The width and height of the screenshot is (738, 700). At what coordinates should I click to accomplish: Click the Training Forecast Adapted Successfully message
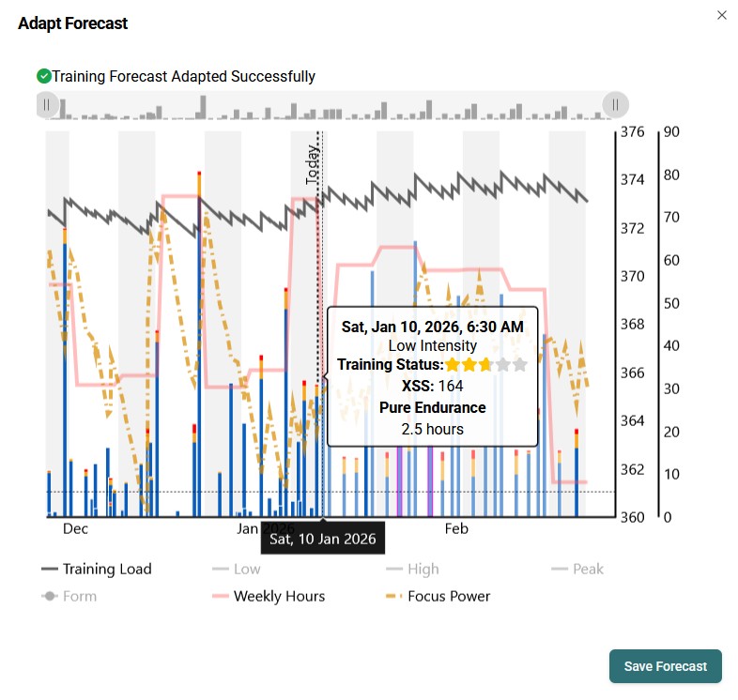coord(184,76)
